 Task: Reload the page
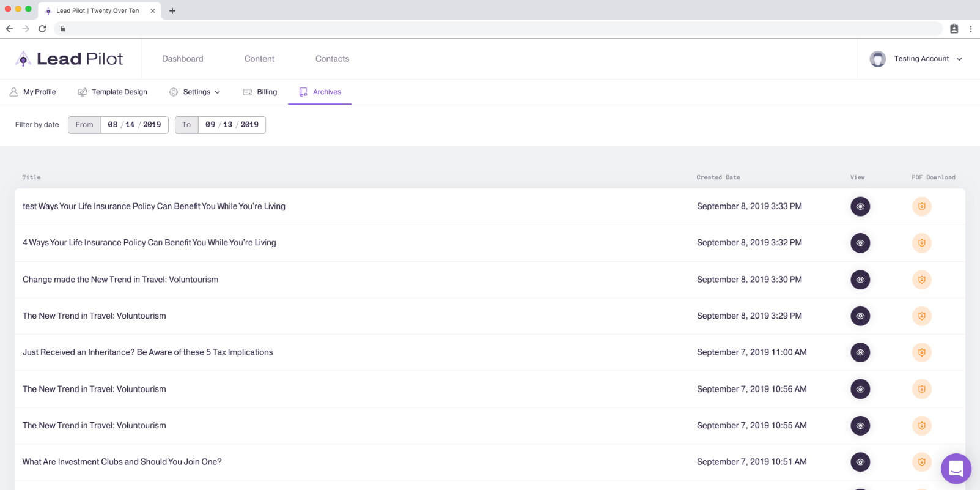[42, 29]
